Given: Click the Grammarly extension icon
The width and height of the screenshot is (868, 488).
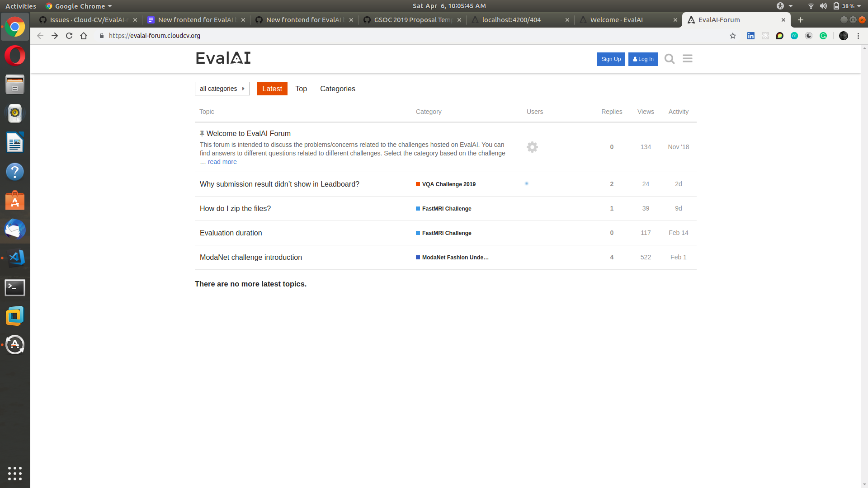Looking at the screenshot, I should [823, 36].
